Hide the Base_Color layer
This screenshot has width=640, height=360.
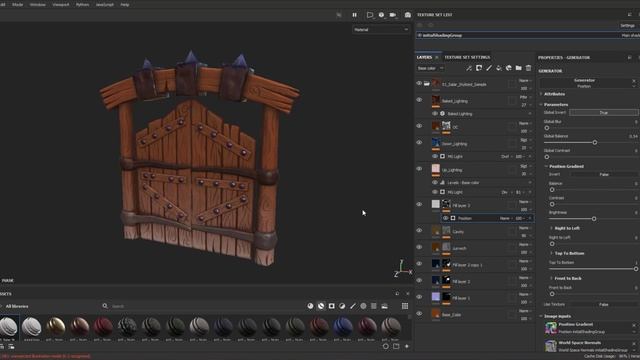[419, 313]
